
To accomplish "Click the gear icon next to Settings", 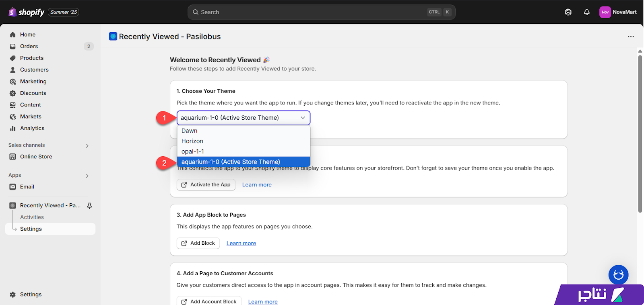I will pos(12,295).
